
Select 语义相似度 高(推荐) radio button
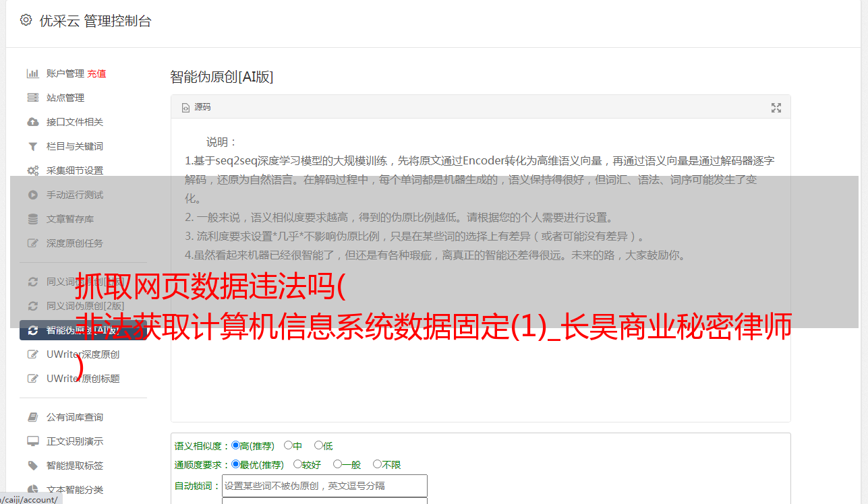tap(235, 445)
